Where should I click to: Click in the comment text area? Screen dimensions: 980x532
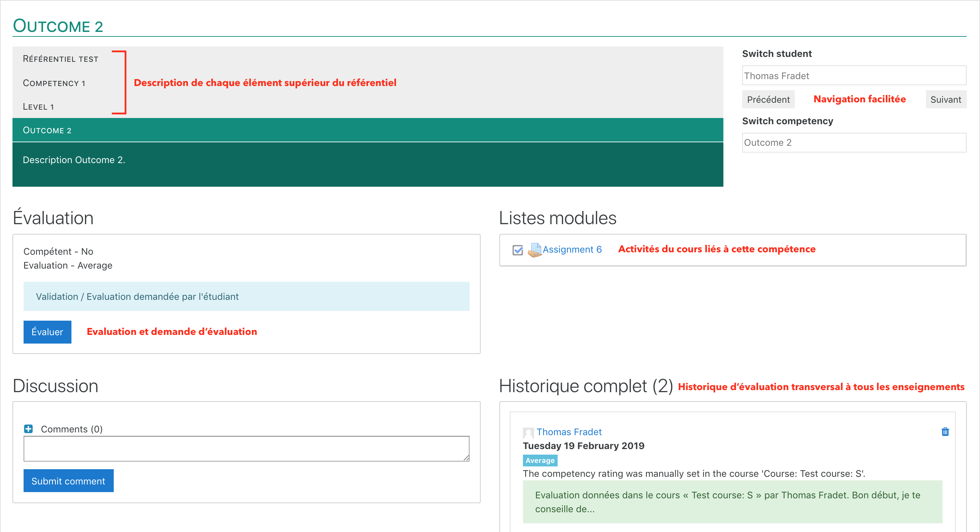click(x=246, y=449)
